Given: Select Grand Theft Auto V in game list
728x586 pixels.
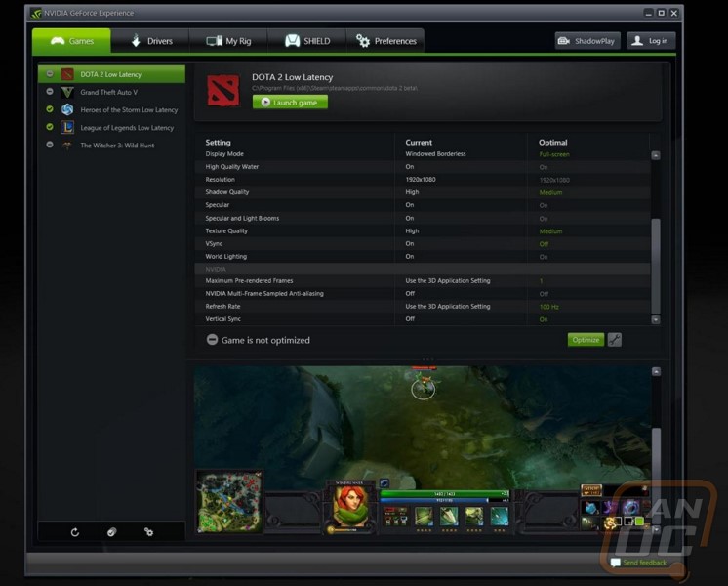Looking at the screenshot, I should point(111,92).
